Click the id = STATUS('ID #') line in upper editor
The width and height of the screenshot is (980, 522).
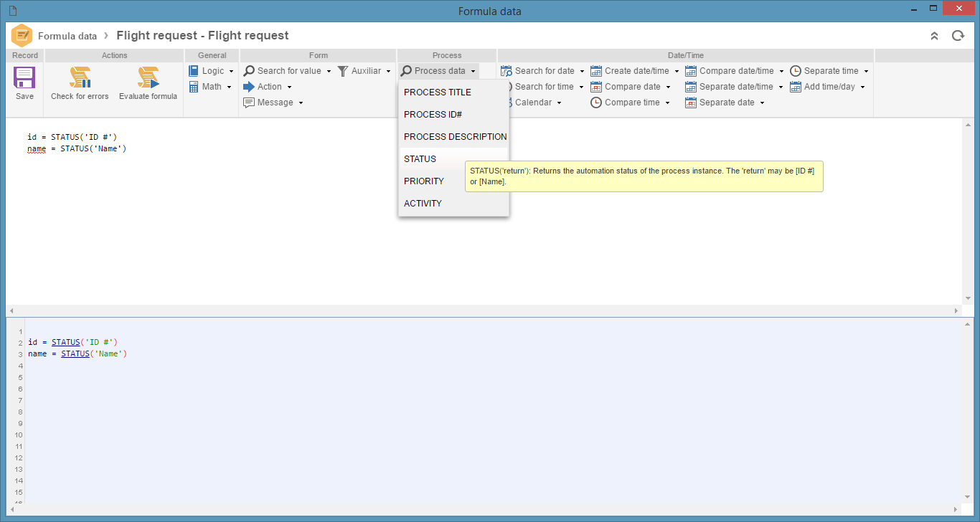pyautogui.click(x=72, y=136)
